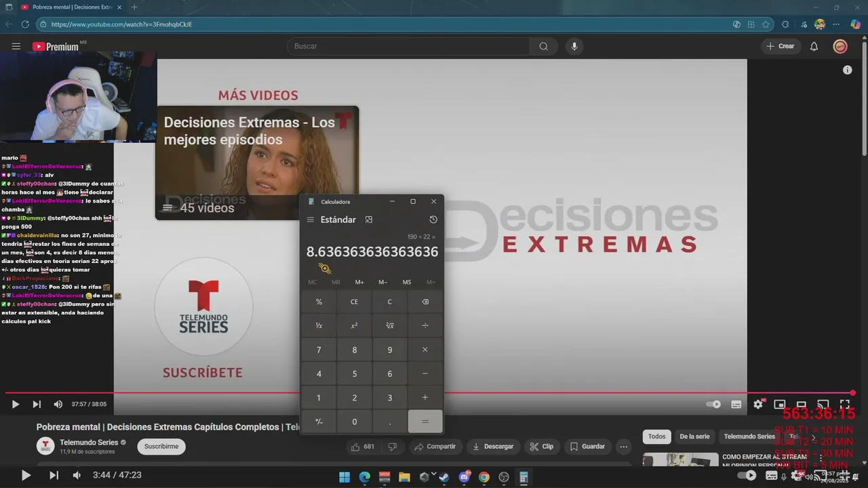Image resolution: width=868 pixels, height=488 pixels.
Task: Click the Compartir share button
Action: click(x=435, y=447)
